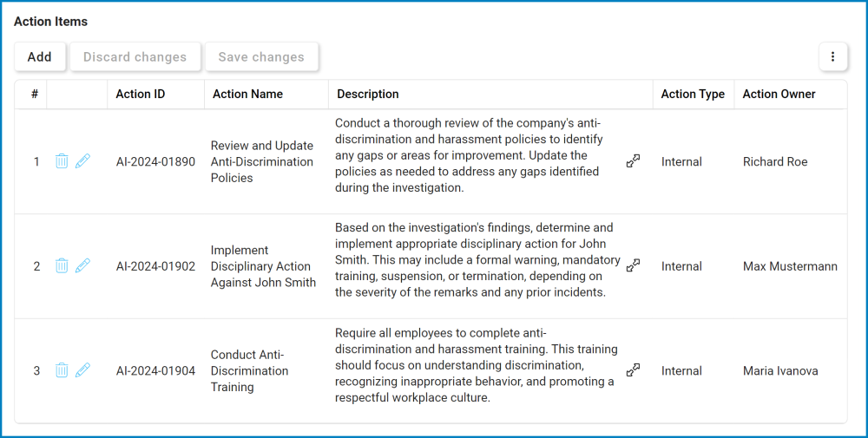The image size is (868, 438).
Task: Click the Action Owner column header
Action: coord(779,95)
